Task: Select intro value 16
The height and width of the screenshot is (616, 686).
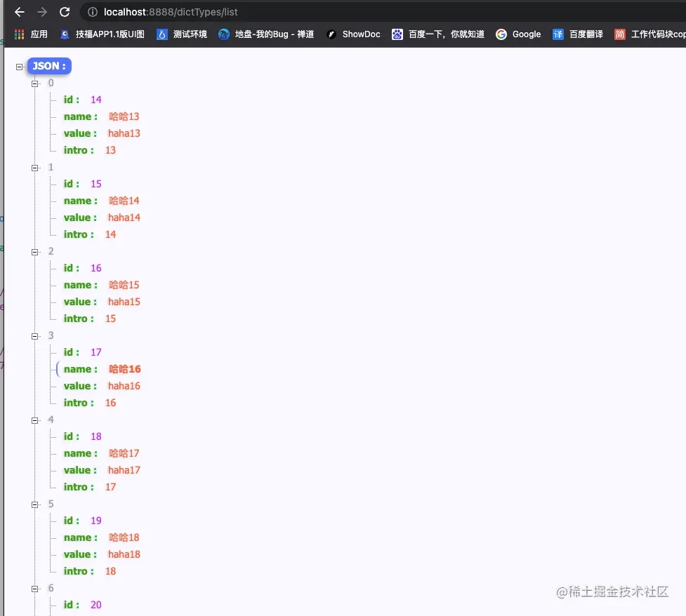Action: 110,403
